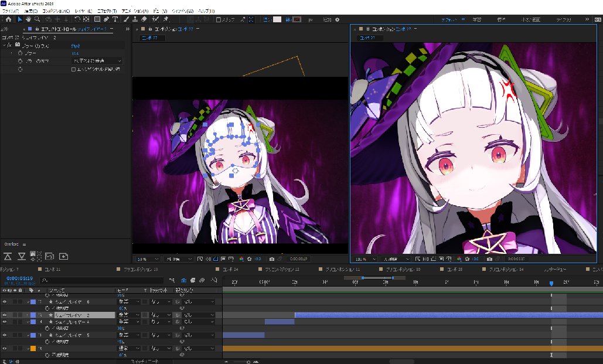Hide shape layer 4 with eye icon
Viewport: 603px width, 364px height.
[x=5, y=322]
